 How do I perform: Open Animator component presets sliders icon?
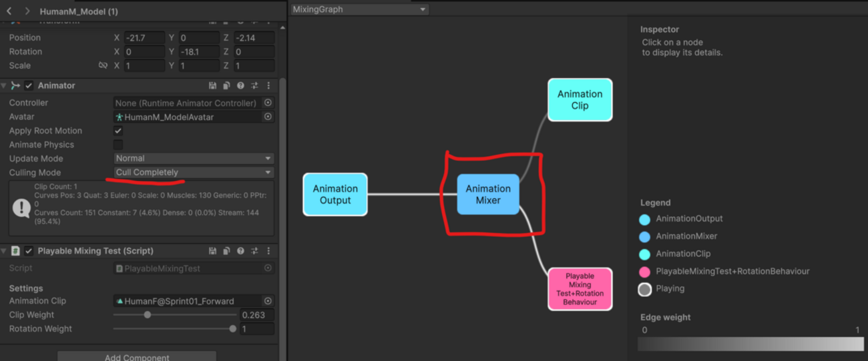coord(254,85)
